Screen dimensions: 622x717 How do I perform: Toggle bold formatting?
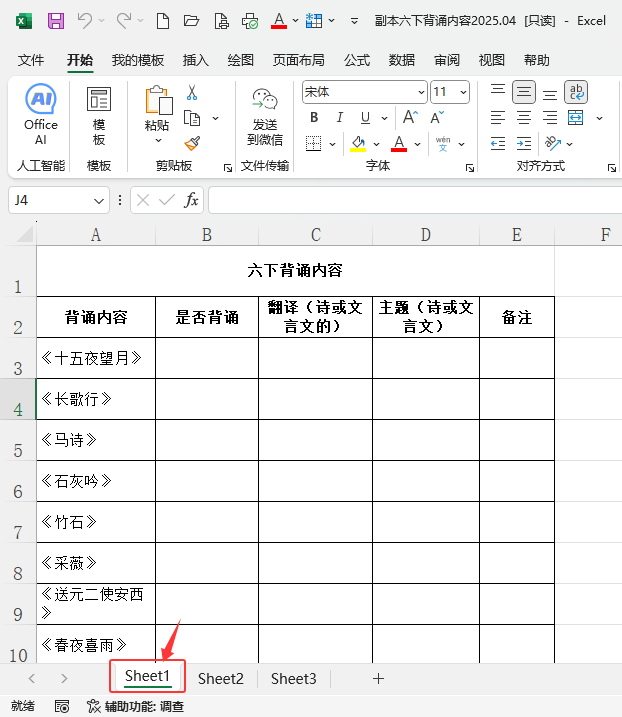coord(314,118)
